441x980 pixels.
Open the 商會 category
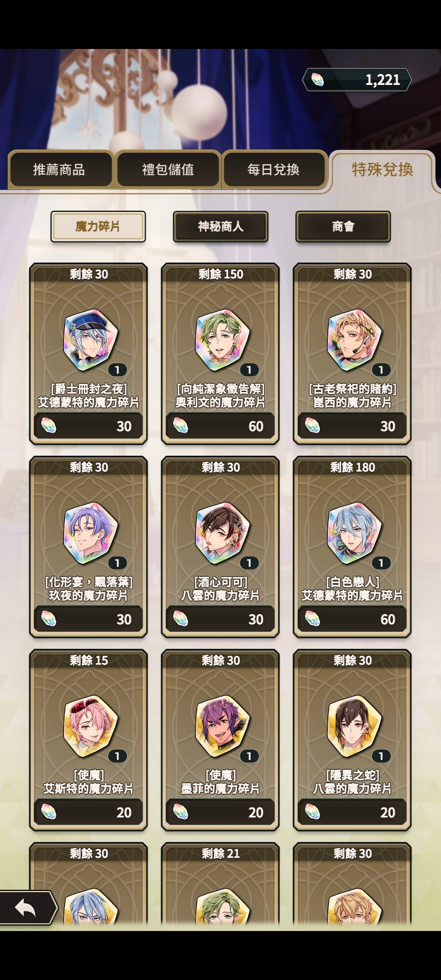point(343,227)
